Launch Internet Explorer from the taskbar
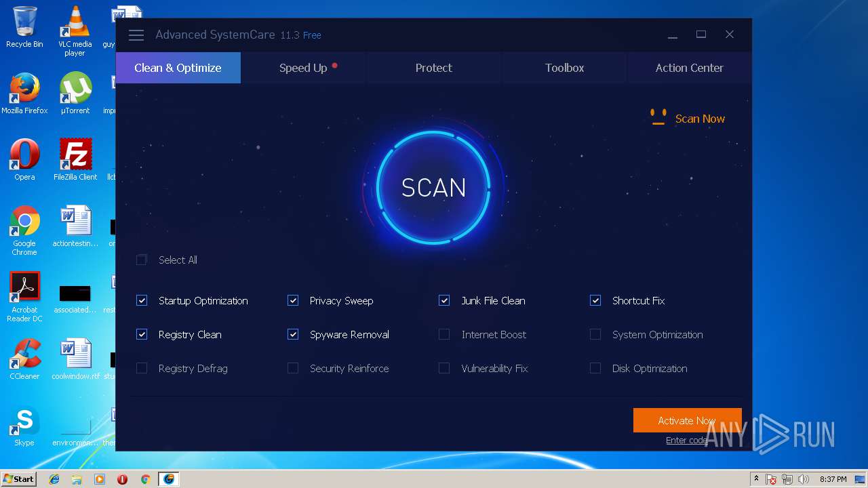Image resolution: width=868 pixels, height=488 pixels. [54, 479]
